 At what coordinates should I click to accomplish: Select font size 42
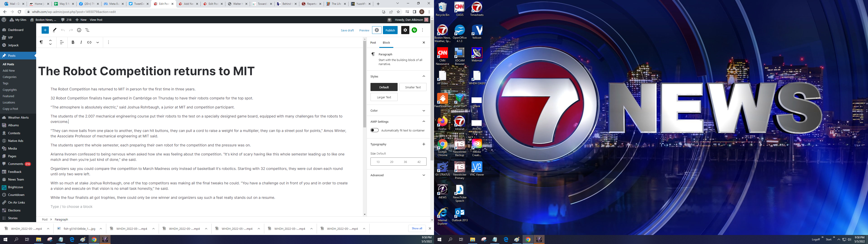[x=419, y=162]
